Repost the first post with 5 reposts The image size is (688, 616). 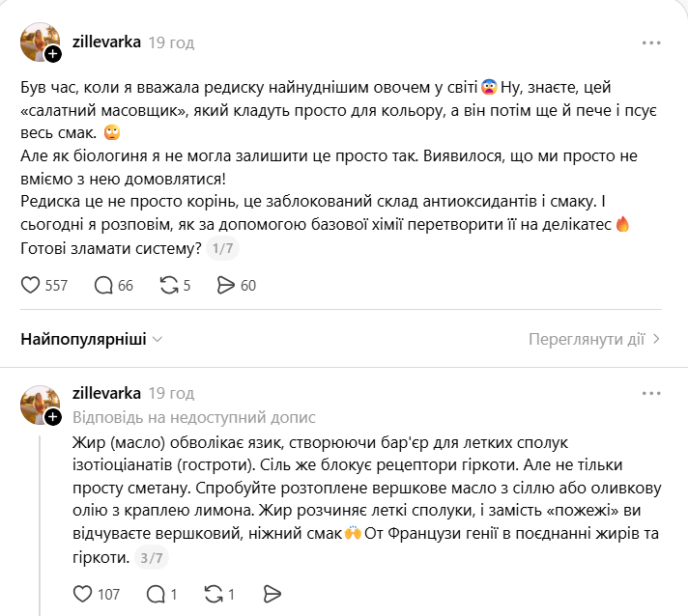click(168, 285)
